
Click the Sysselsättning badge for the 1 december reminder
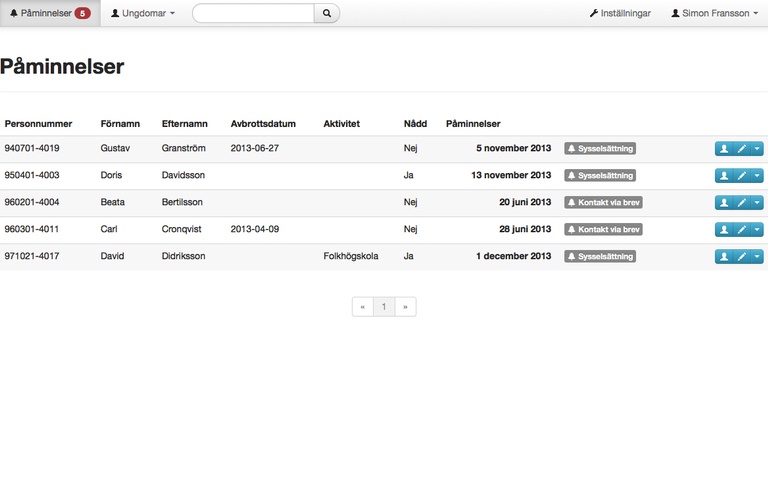tap(600, 256)
